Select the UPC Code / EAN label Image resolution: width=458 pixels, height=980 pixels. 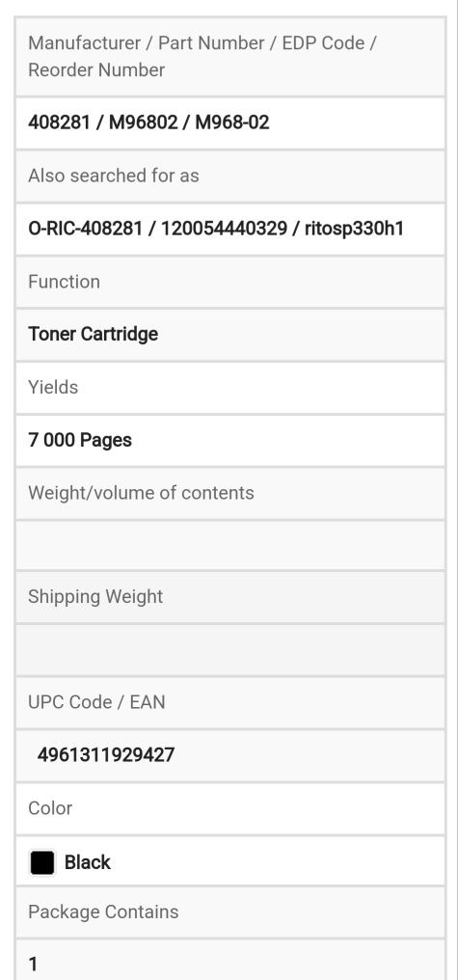coord(96,702)
